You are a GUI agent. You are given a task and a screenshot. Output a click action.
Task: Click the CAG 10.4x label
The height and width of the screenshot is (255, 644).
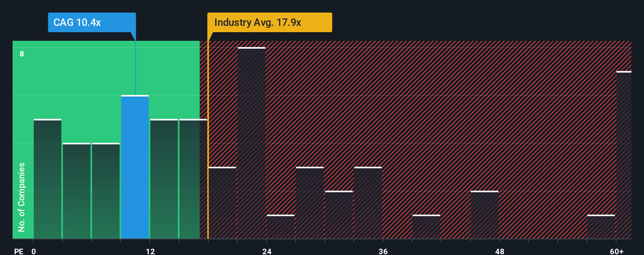pyautogui.click(x=92, y=22)
